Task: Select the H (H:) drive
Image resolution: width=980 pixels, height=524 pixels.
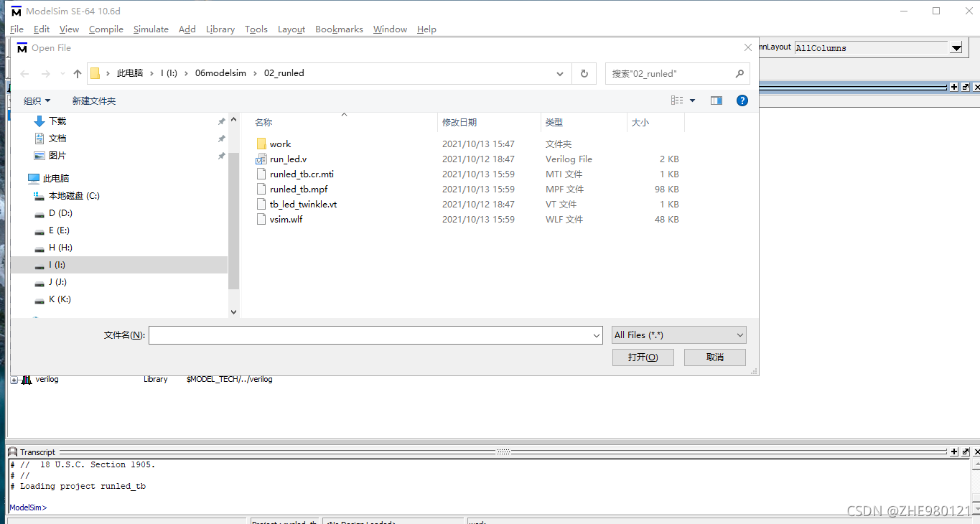Action: (x=60, y=248)
